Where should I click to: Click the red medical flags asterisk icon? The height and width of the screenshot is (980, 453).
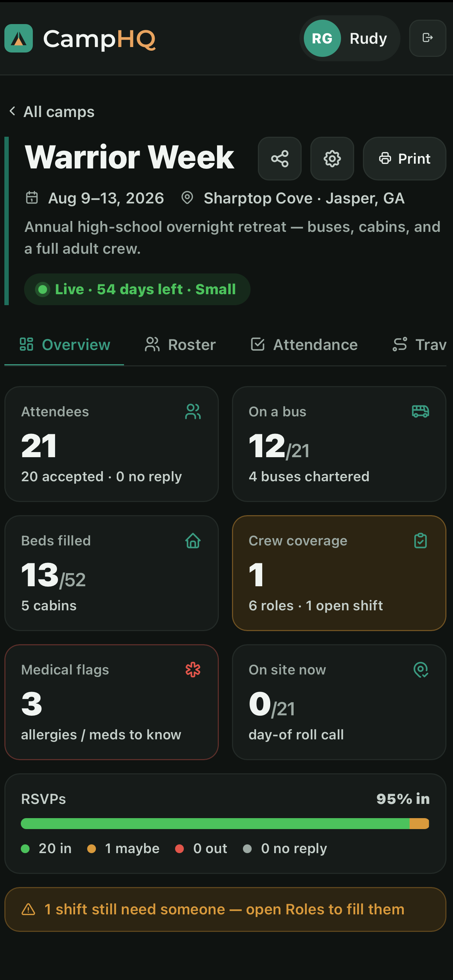(x=193, y=670)
